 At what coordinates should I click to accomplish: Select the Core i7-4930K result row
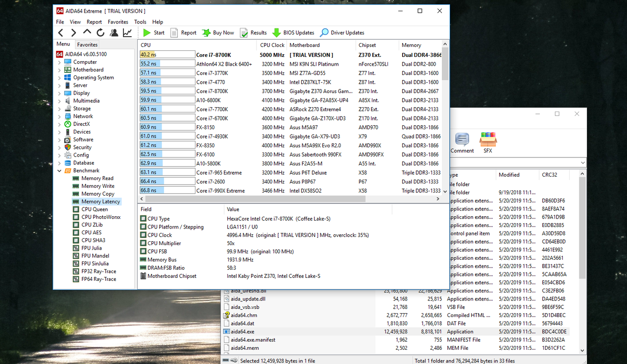(290, 136)
